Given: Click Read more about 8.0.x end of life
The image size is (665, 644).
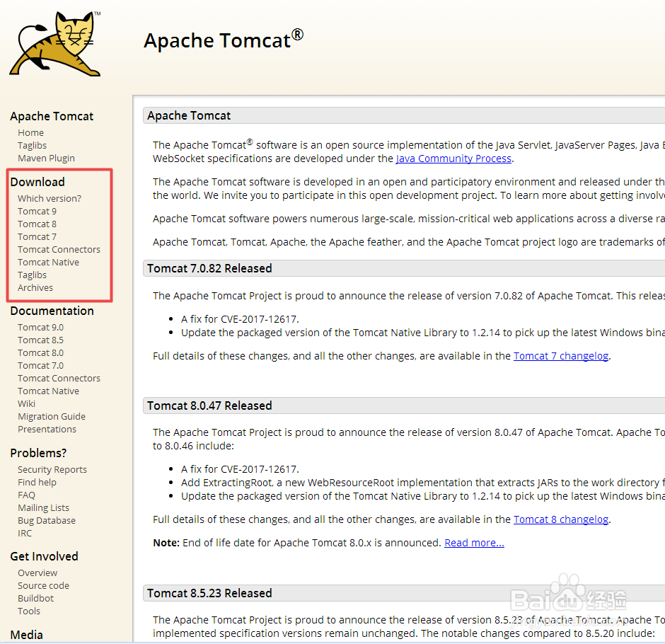Looking at the screenshot, I should click(474, 543).
